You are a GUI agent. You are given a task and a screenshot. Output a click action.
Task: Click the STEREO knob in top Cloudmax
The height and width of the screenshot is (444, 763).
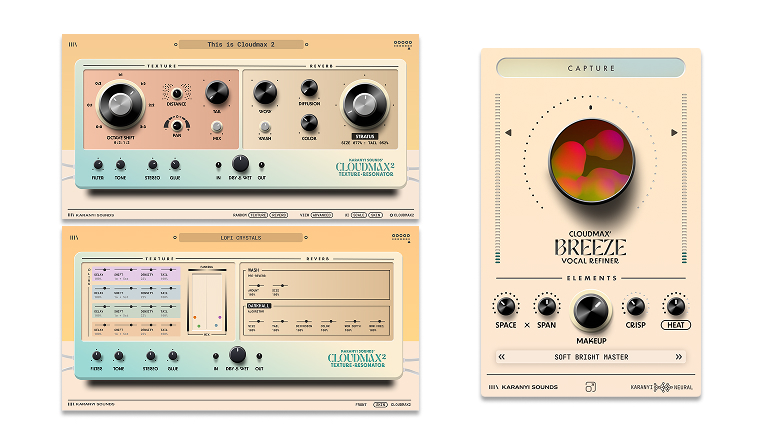click(152, 165)
